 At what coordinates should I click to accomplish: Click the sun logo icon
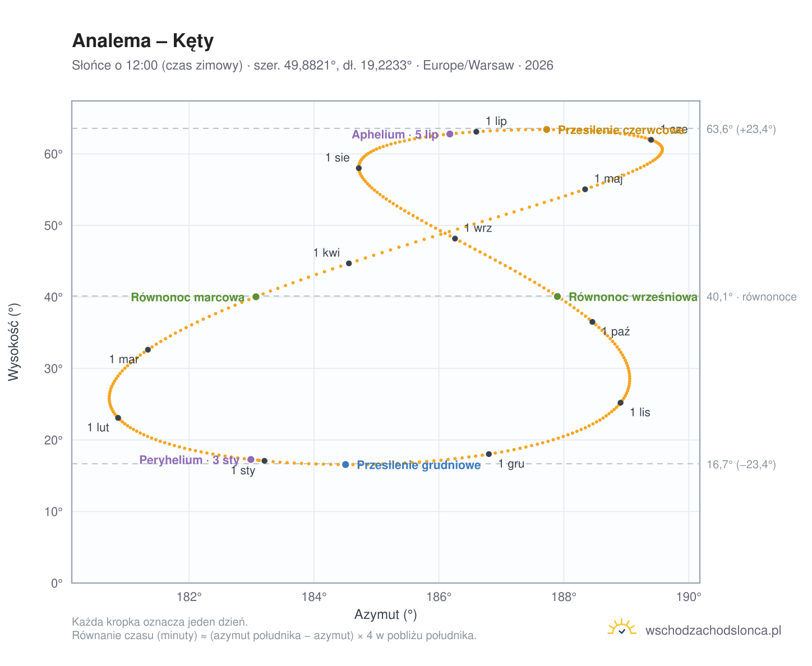click(x=622, y=628)
